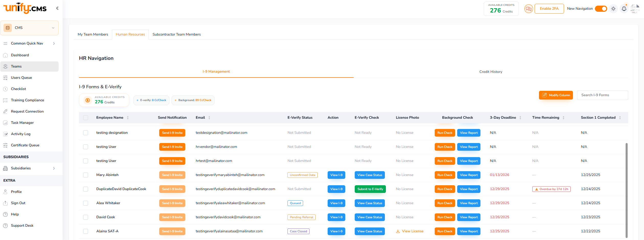This screenshot has height=240, width=644.
Task: Click the Enable 2FA button
Action: pos(549,8)
